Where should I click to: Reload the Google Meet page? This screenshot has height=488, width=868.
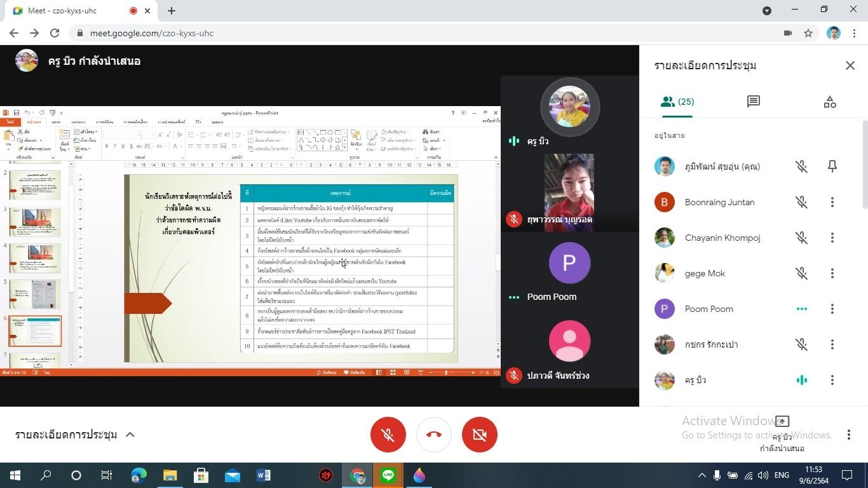click(x=55, y=33)
